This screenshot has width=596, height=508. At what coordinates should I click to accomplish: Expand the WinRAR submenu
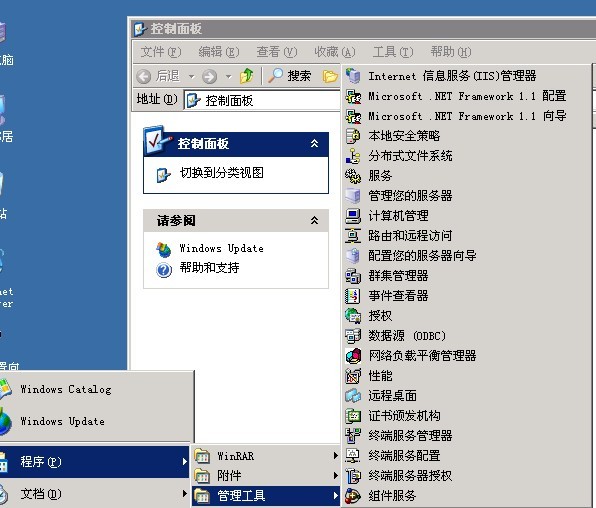tap(265, 456)
